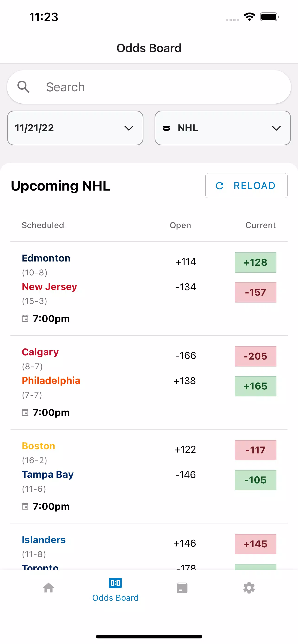Tap the calendar icon for Calgary game
This screenshot has height=644, width=298.
tap(25, 412)
